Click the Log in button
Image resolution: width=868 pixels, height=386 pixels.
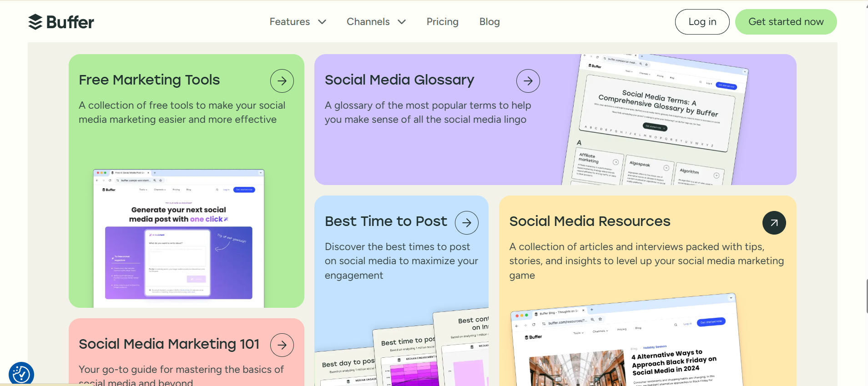click(x=702, y=22)
